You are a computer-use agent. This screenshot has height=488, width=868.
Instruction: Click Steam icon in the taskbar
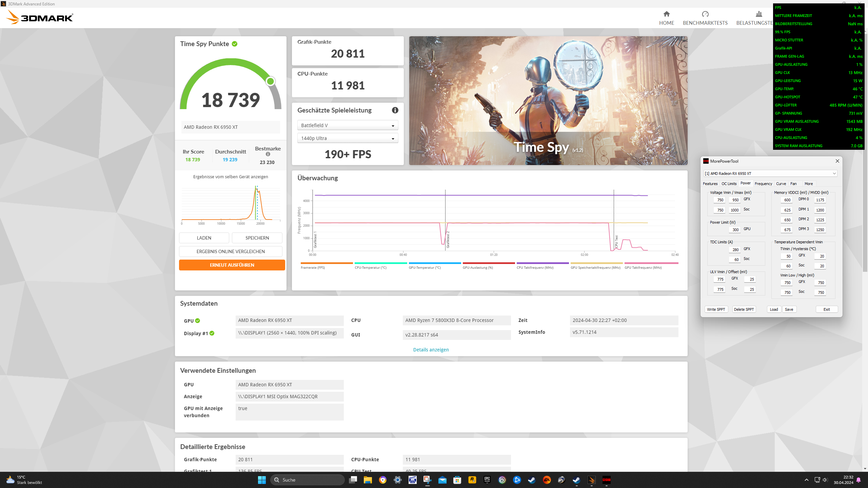532,480
